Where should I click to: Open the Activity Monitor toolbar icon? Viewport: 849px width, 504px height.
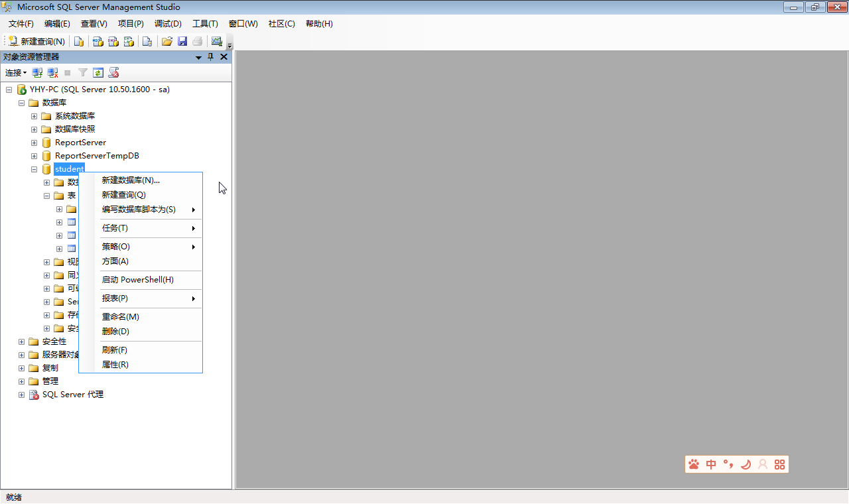[217, 41]
